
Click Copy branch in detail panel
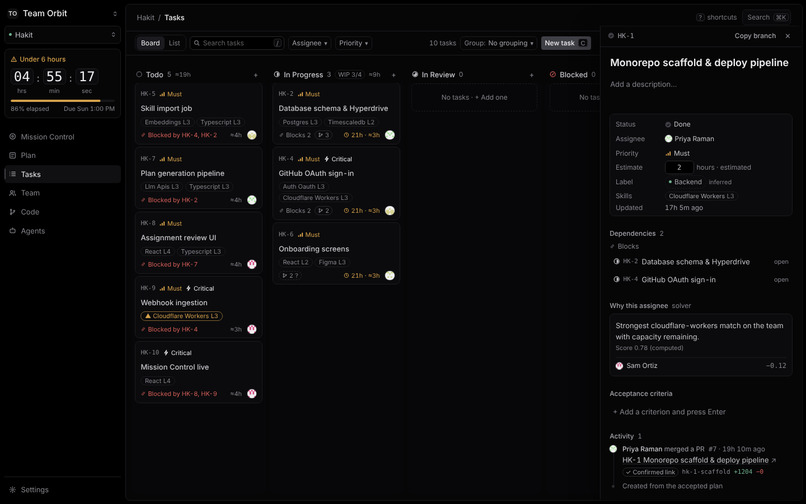(755, 36)
